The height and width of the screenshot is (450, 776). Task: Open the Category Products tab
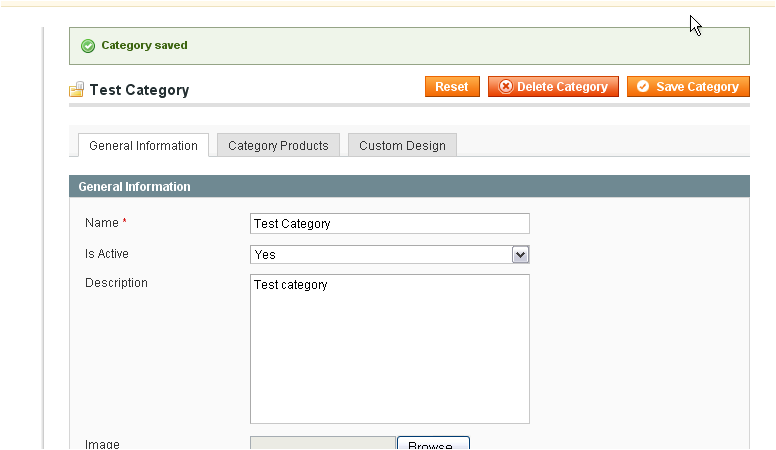(278, 146)
